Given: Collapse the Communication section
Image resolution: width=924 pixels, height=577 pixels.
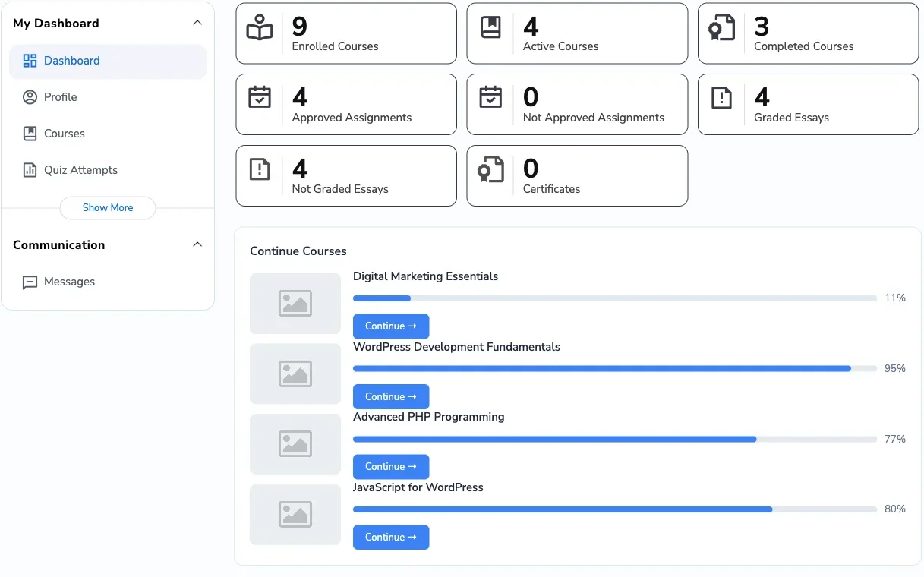Looking at the screenshot, I should 197,244.
